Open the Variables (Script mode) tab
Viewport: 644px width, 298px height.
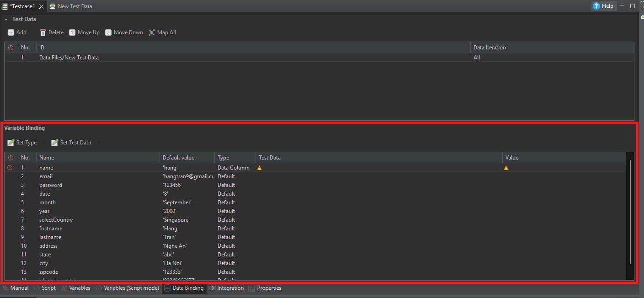click(131, 288)
